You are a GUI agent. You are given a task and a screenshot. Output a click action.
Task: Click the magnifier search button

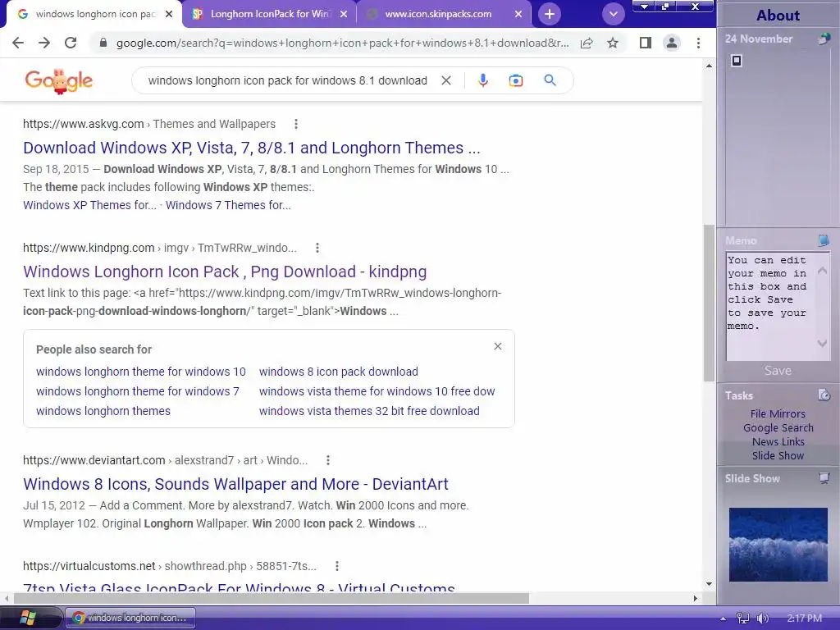(550, 80)
